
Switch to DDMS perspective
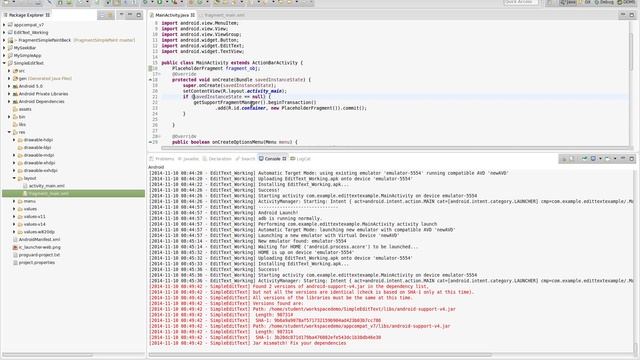point(625,2)
